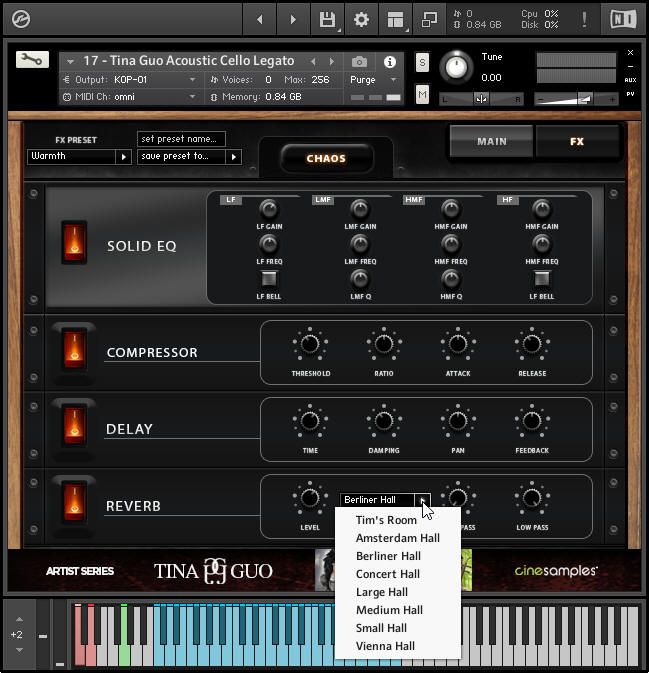Toggle the Compressor power switch
The width and height of the screenshot is (649, 673).
[74, 349]
